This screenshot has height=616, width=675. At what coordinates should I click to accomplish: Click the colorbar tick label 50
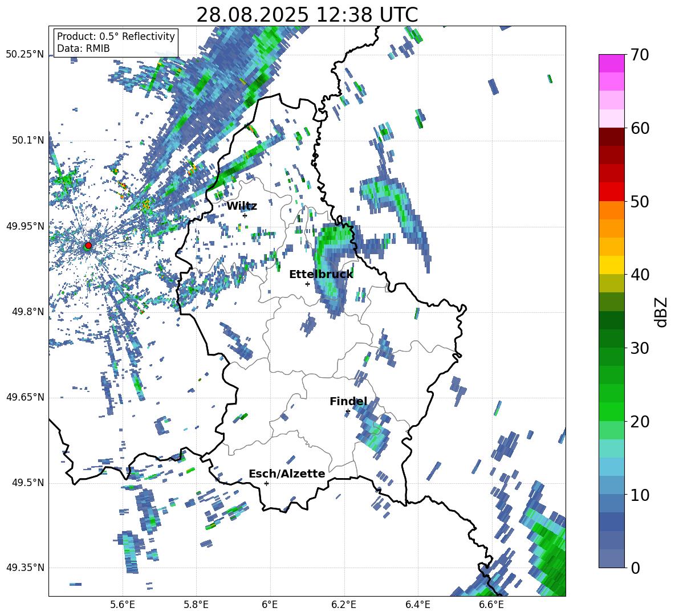point(640,201)
